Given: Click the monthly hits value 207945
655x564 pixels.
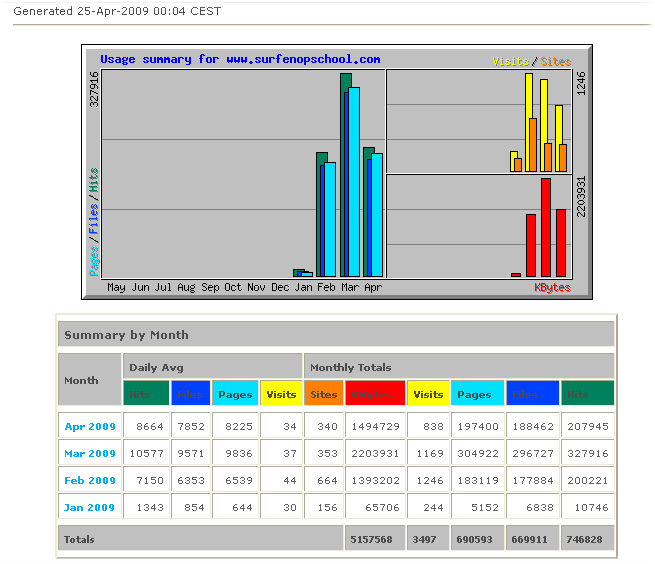Looking at the screenshot, I should pos(588,427).
